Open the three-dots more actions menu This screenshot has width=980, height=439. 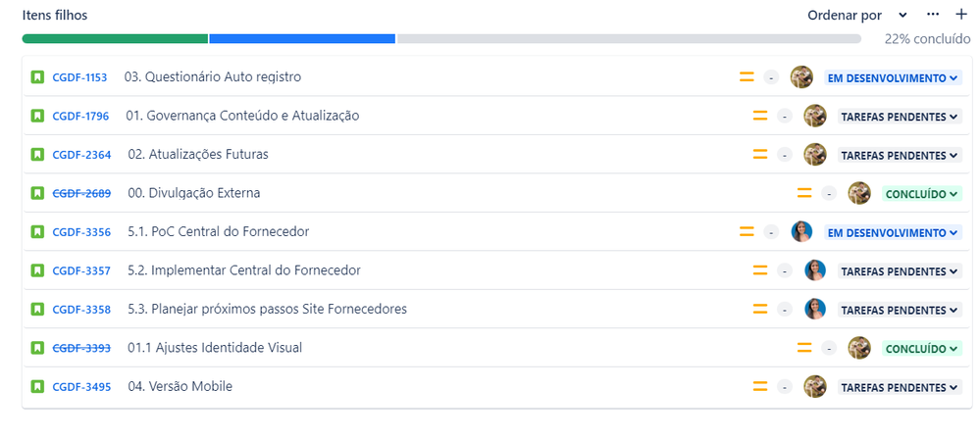click(x=933, y=15)
